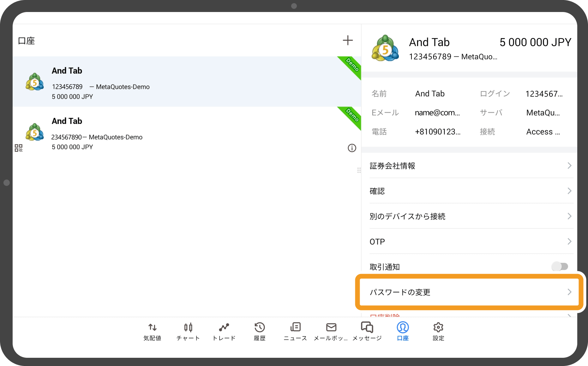The height and width of the screenshot is (366, 588).
Task: Tap the info icon on account 234567890
Action: tap(351, 148)
